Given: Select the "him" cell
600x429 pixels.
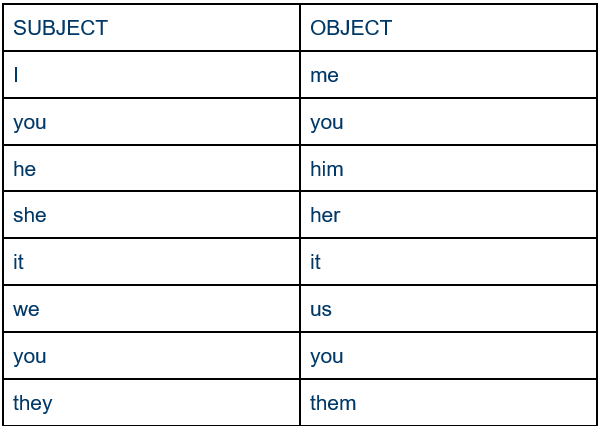Looking at the screenshot, I should coord(448,168).
